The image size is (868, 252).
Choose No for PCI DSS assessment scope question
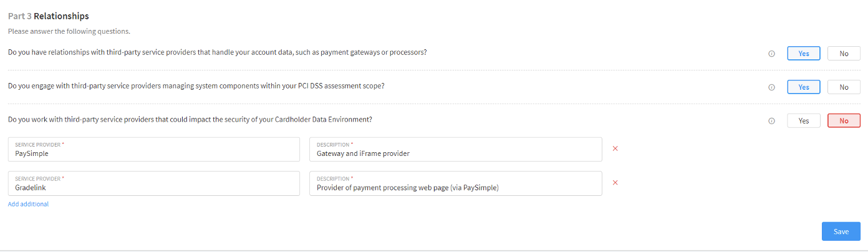(844, 87)
